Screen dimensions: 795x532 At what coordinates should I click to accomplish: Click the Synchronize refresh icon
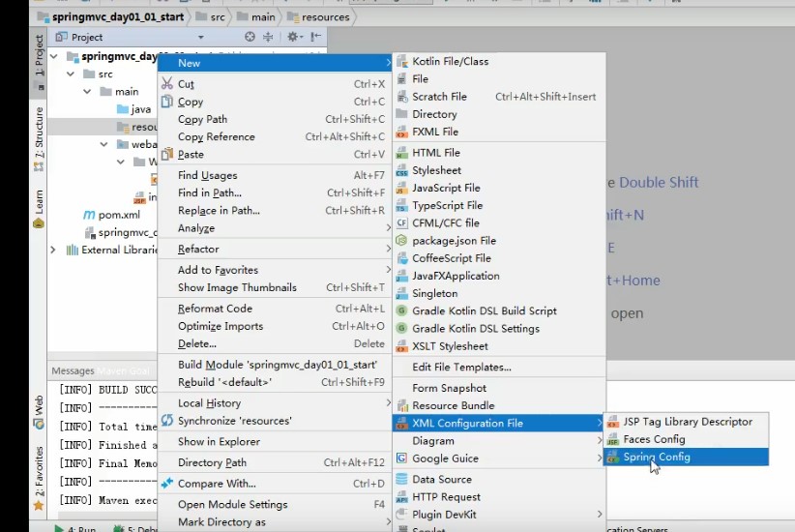tap(166, 421)
